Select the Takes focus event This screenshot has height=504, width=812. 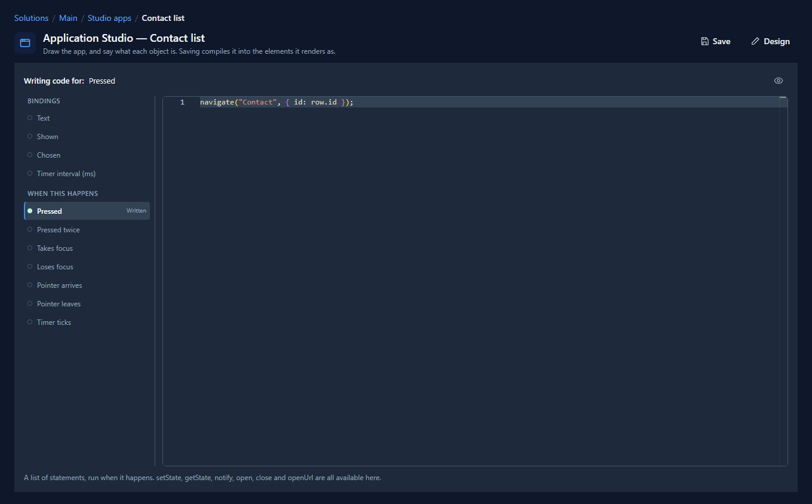pos(87,248)
